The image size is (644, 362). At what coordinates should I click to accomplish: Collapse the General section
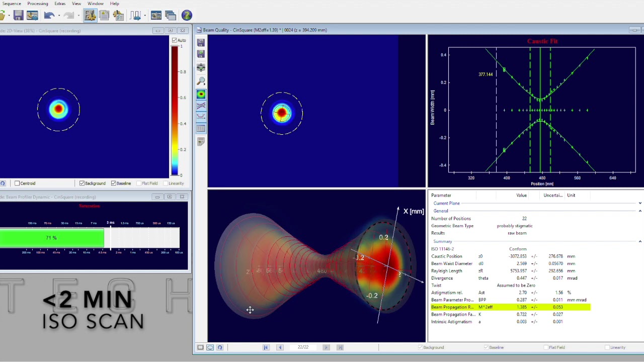click(x=640, y=211)
